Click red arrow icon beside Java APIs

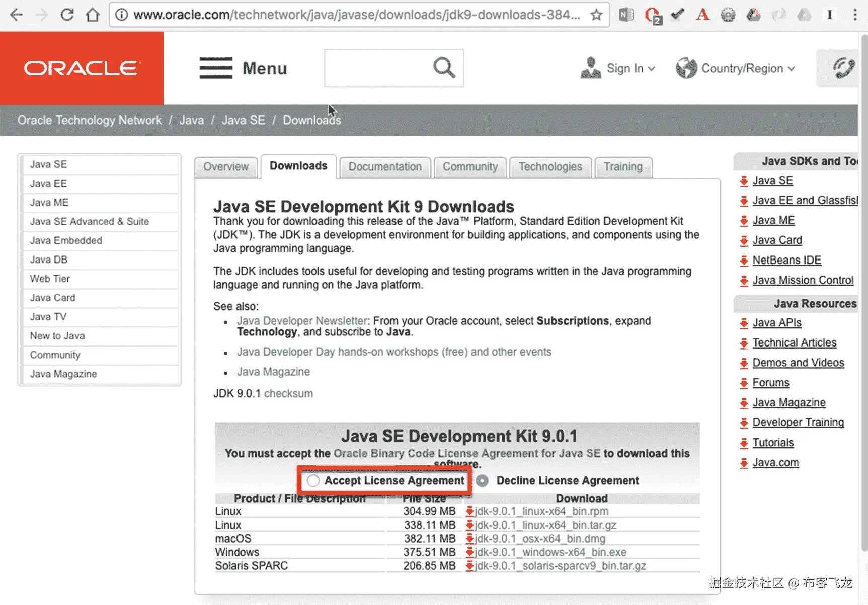tap(744, 323)
